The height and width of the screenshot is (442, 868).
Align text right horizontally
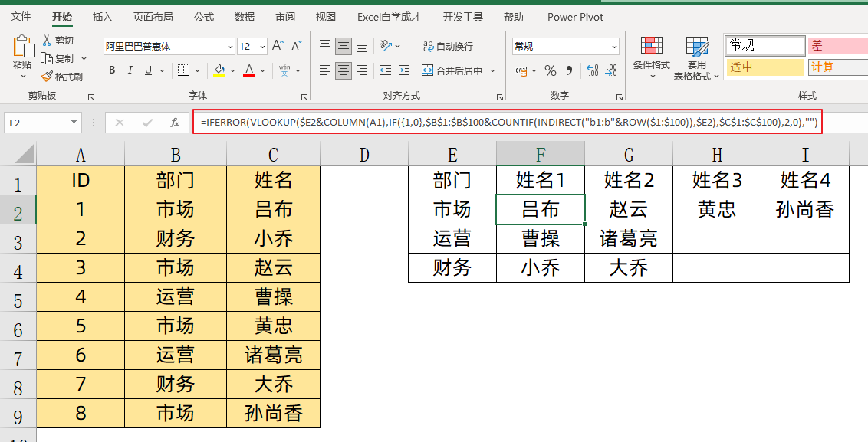[x=362, y=70]
